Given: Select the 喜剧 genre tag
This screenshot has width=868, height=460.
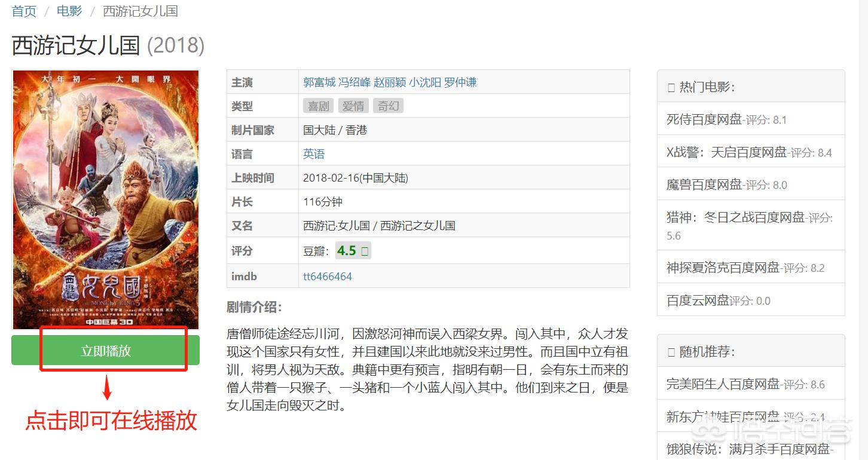Looking at the screenshot, I should point(318,106).
